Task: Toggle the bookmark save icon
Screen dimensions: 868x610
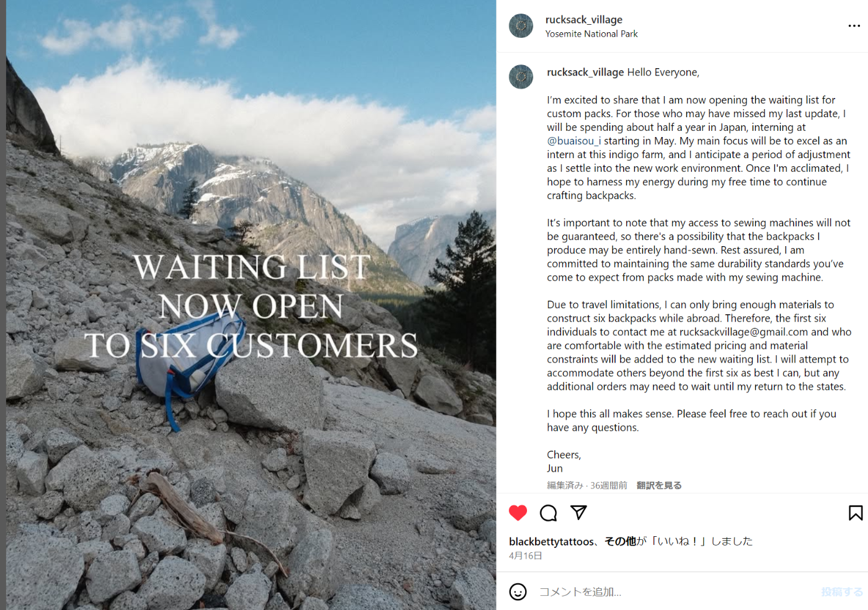Action: click(x=856, y=513)
